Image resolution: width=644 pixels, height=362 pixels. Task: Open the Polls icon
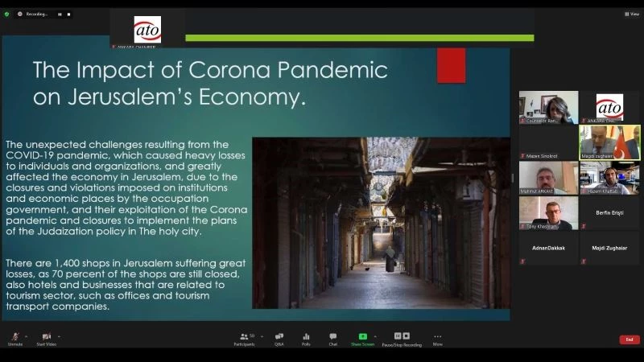point(306,338)
